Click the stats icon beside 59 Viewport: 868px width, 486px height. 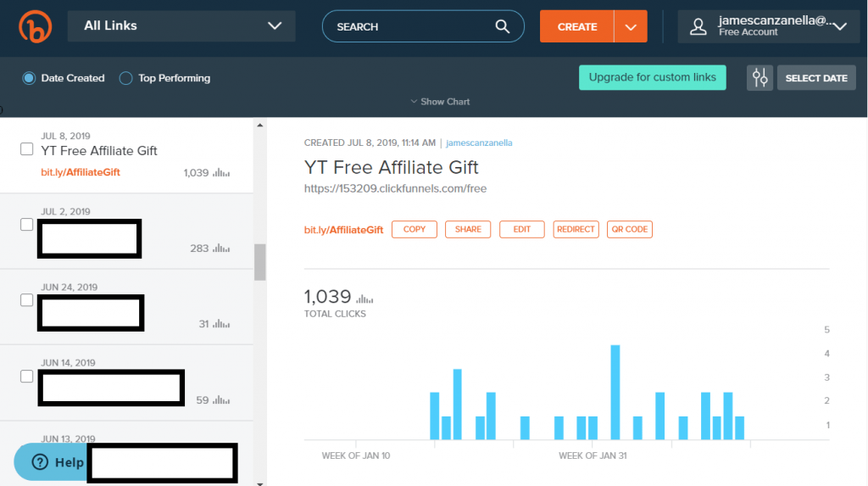pyautogui.click(x=221, y=400)
